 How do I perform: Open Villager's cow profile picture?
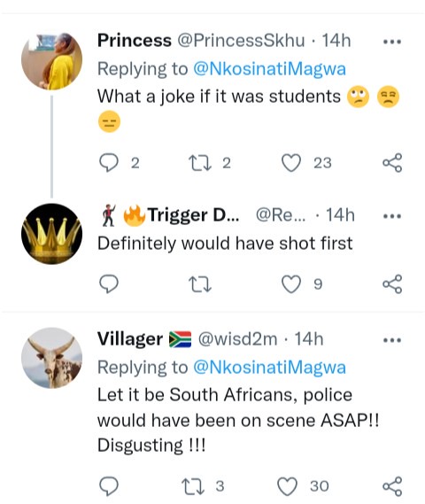(x=51, y=358)
